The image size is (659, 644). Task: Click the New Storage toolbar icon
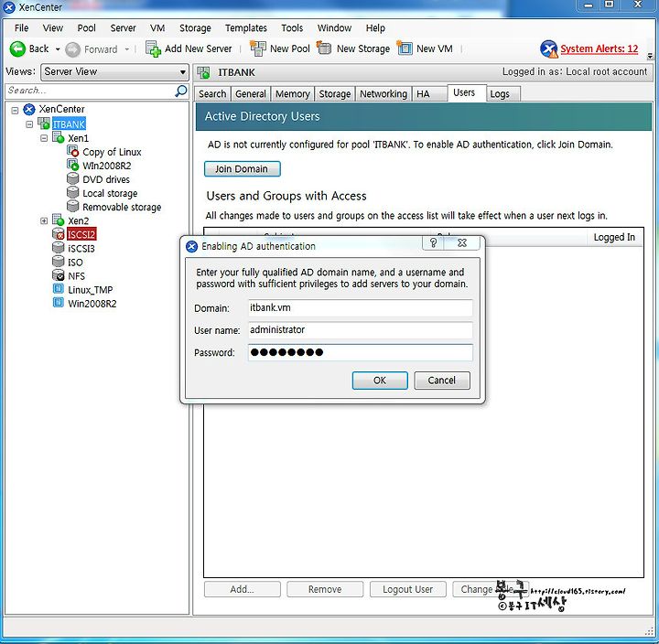coord(324,48)
